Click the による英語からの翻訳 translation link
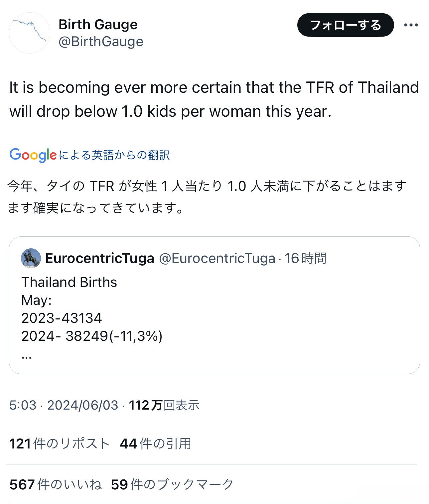The height and width of the screenshot is (504, 429). coord(114,155)
